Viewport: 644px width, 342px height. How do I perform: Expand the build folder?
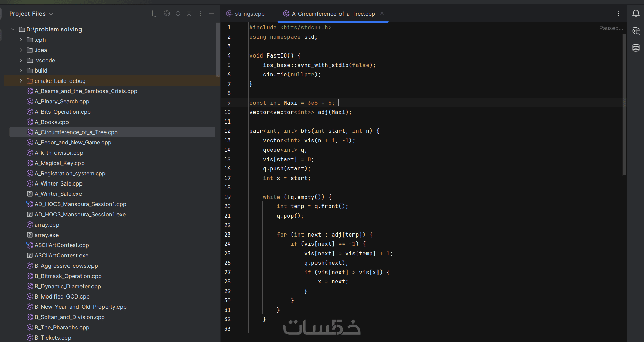21,71
